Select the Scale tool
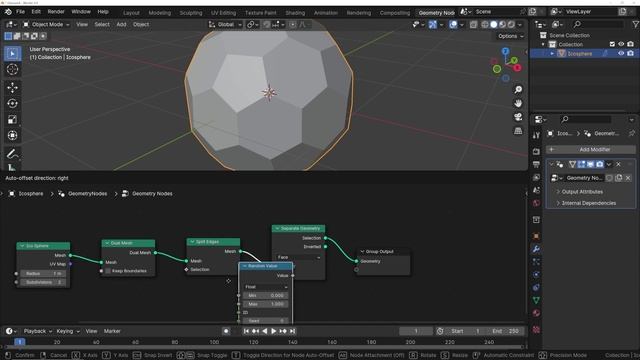 (x=12, y=119)
